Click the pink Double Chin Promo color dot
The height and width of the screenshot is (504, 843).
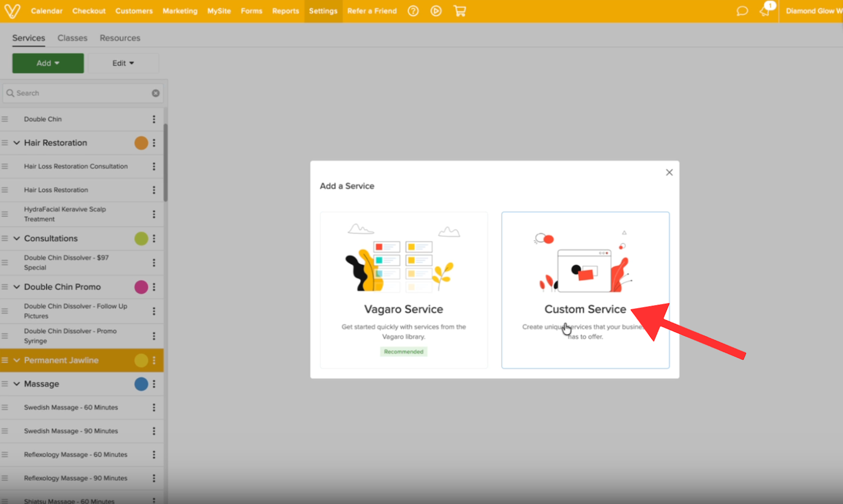coord(141,287)
